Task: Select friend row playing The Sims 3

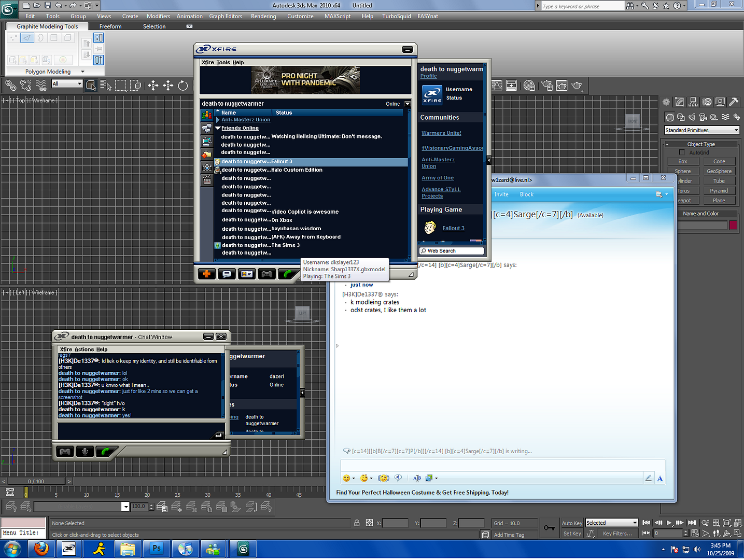Action: (x=311, y=245)
